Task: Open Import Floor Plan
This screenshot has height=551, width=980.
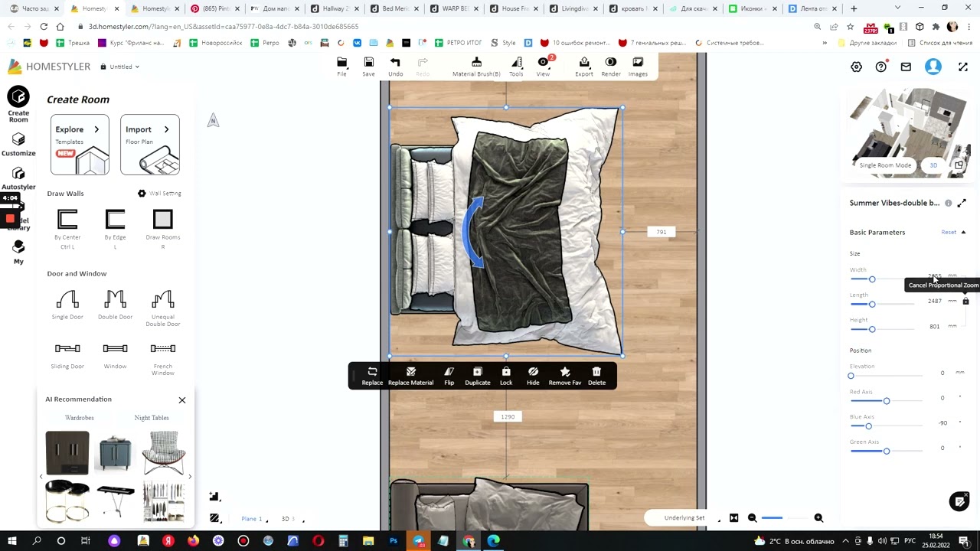Action: point(150,145)
